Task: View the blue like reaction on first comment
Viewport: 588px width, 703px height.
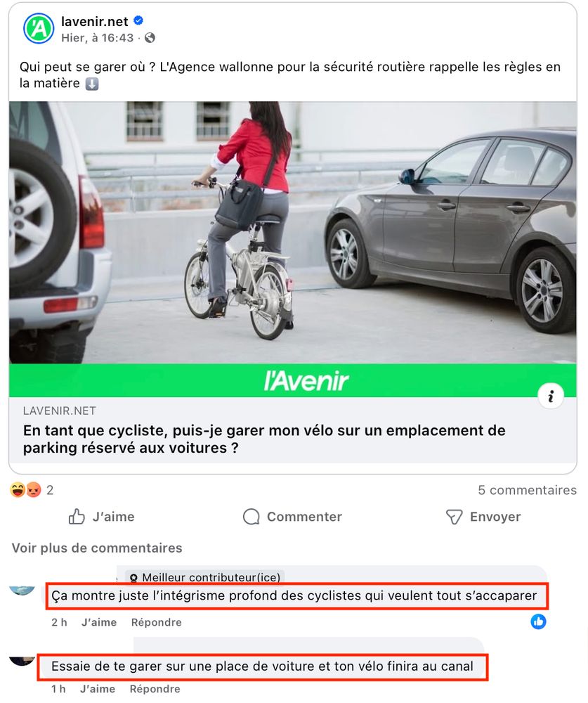Action: (x=538, y=621)
